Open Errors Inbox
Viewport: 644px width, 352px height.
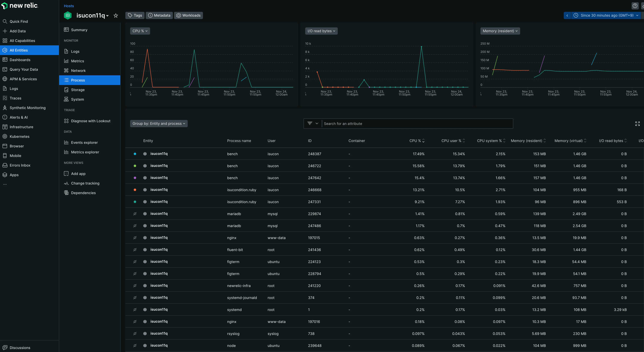point(20,165)
